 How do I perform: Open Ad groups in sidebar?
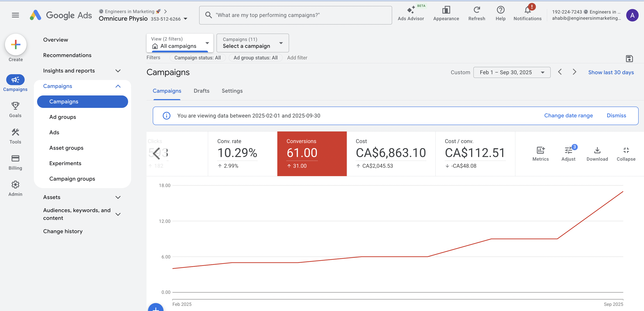[63, 117]
